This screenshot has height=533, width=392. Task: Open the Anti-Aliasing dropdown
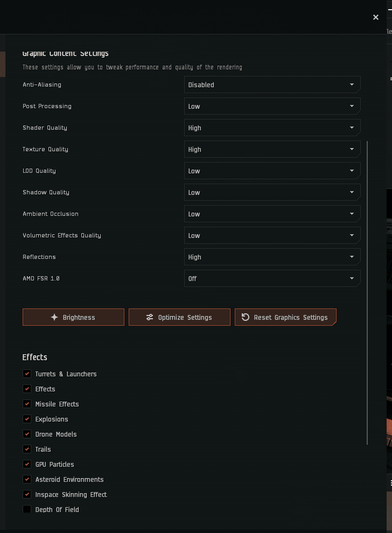[272, 85]
